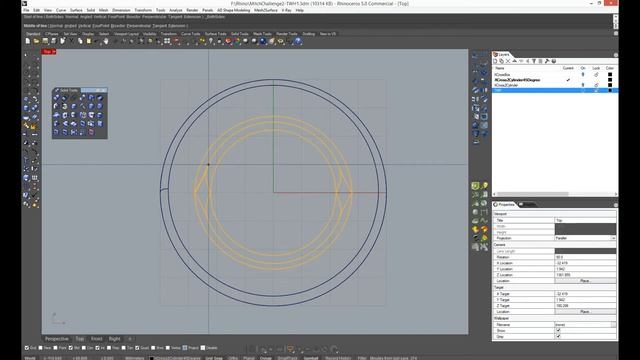Click the viewport Title field showing Top
This screenshot has height=360, width=640.
click(x=585, y=220)
